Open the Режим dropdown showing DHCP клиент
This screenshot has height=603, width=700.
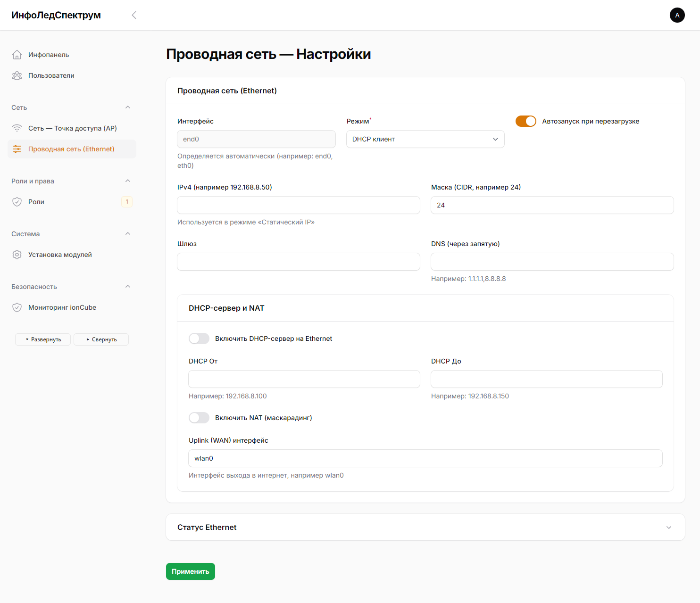pyautogui.click(x=425, y=139)
